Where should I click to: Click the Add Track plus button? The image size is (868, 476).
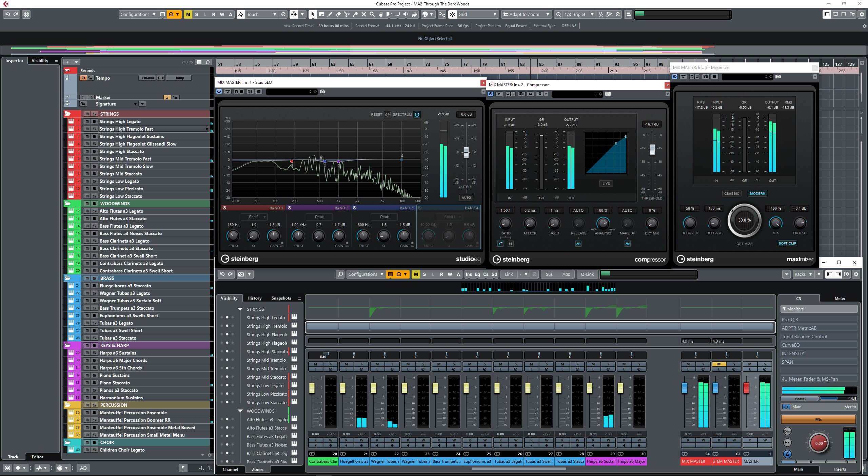(68, 62)
